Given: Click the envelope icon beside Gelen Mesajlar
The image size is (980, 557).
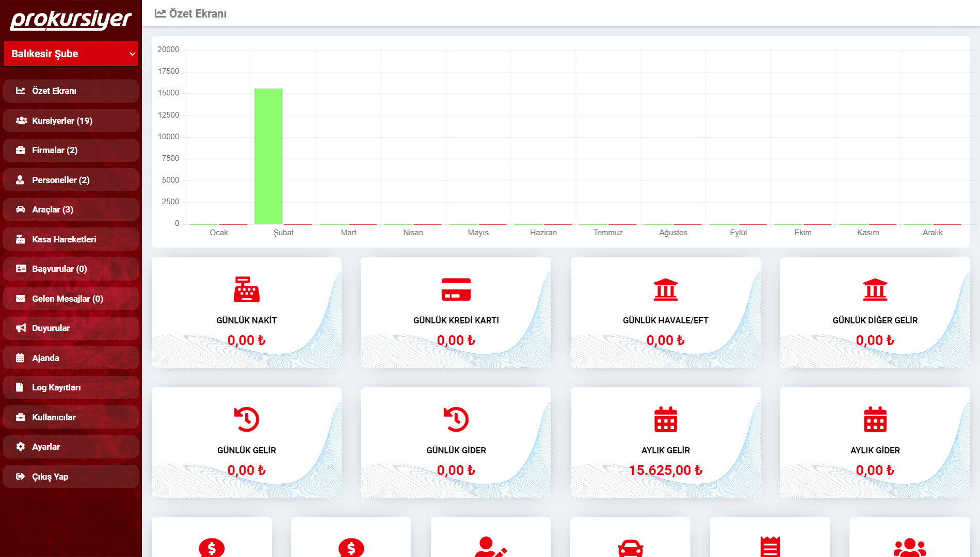Looking at the screenshot, I should point(21,299).
